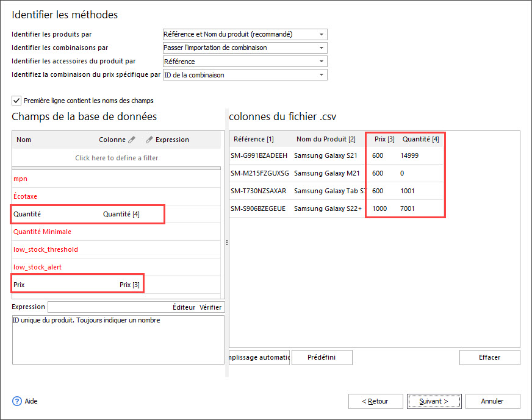This screenshot has width=532, height=420.
Task: Open the accessoires du produit Référence dropdown
Action: (x=245, y=62)
